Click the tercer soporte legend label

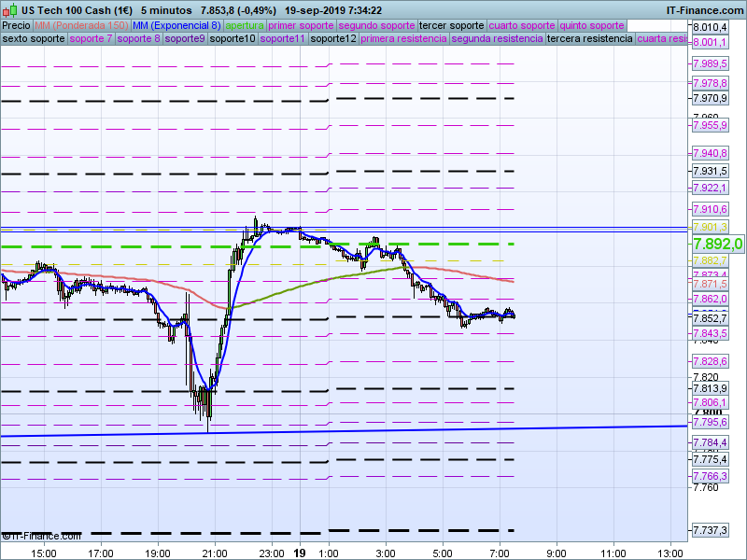pyautogui.click(x=451, y=25)
